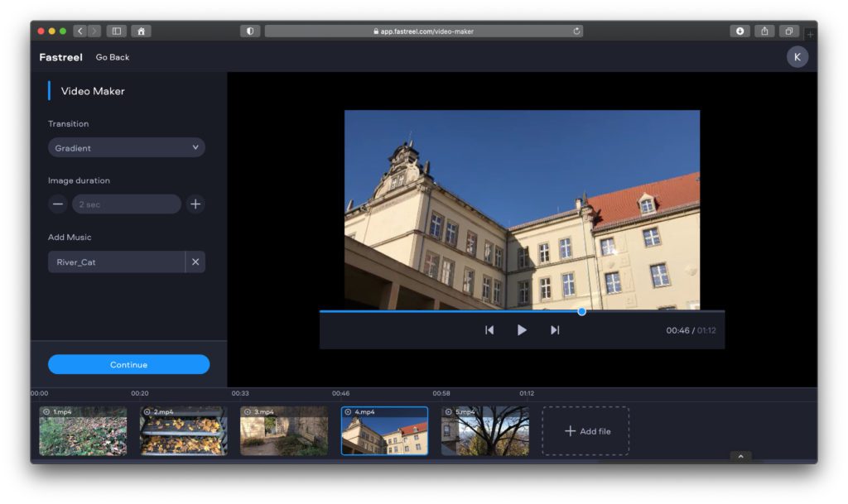Open Safari downloads with the downloads icon
Screen dimensions: 848x504
coord(738,31)
